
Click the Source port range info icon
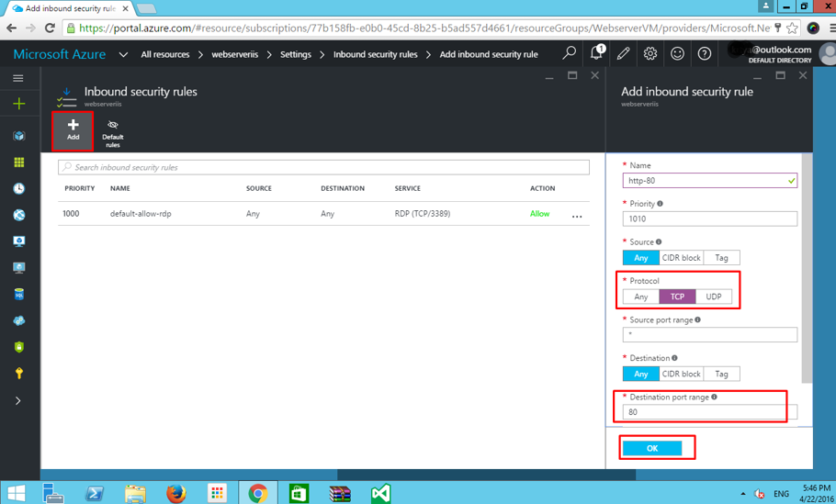(698, 319)
